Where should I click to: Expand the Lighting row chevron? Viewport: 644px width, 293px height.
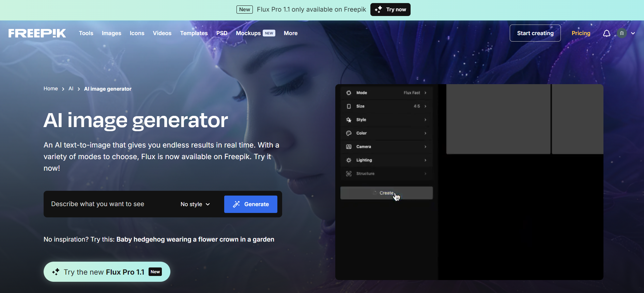pos(425,160)
